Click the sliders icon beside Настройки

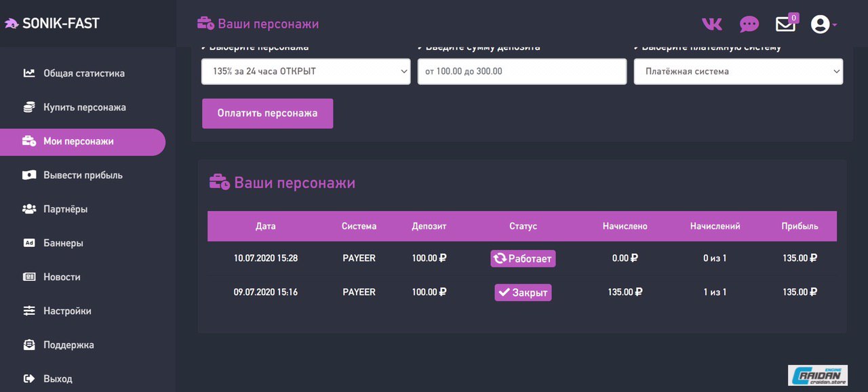pos(29,311)
